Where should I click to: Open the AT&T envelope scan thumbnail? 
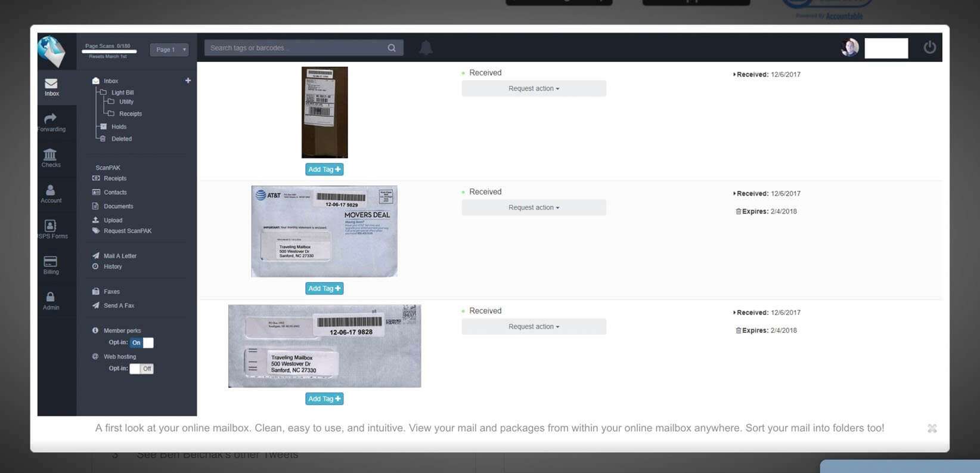pyautogui.click(x=324, y=231)
